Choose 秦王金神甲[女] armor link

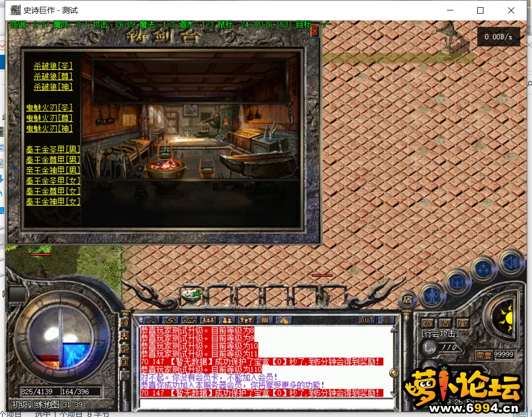(53, 201)
